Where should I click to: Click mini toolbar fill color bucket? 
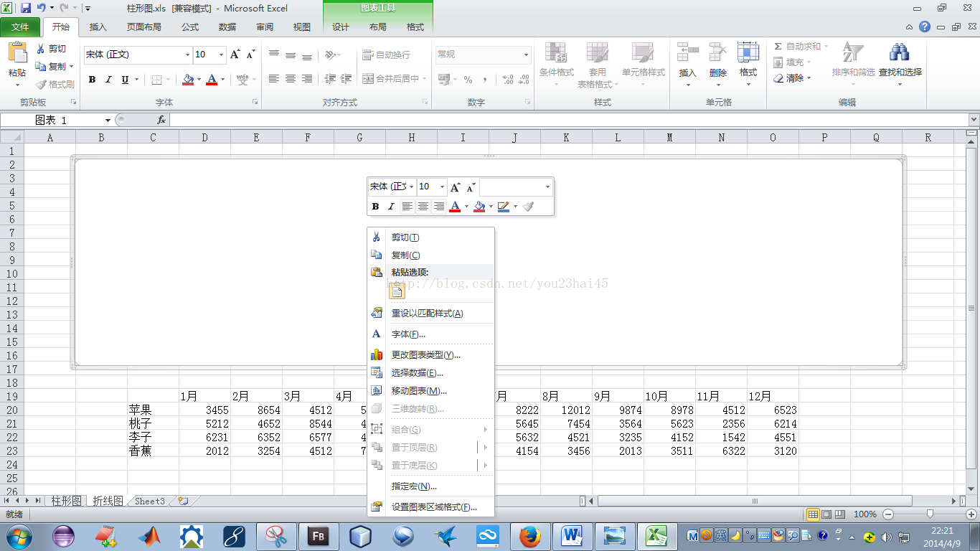479,207
